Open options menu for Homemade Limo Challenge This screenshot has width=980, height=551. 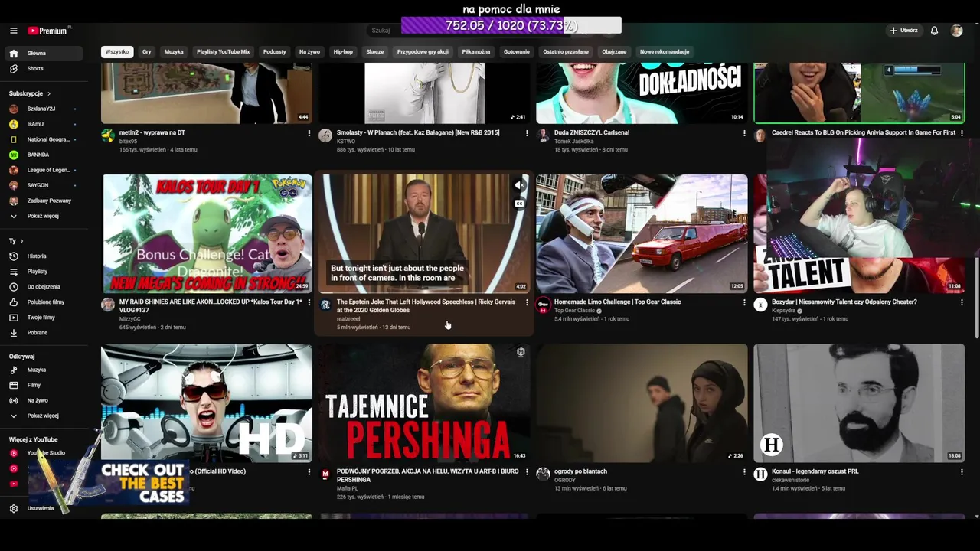(744, 302)
